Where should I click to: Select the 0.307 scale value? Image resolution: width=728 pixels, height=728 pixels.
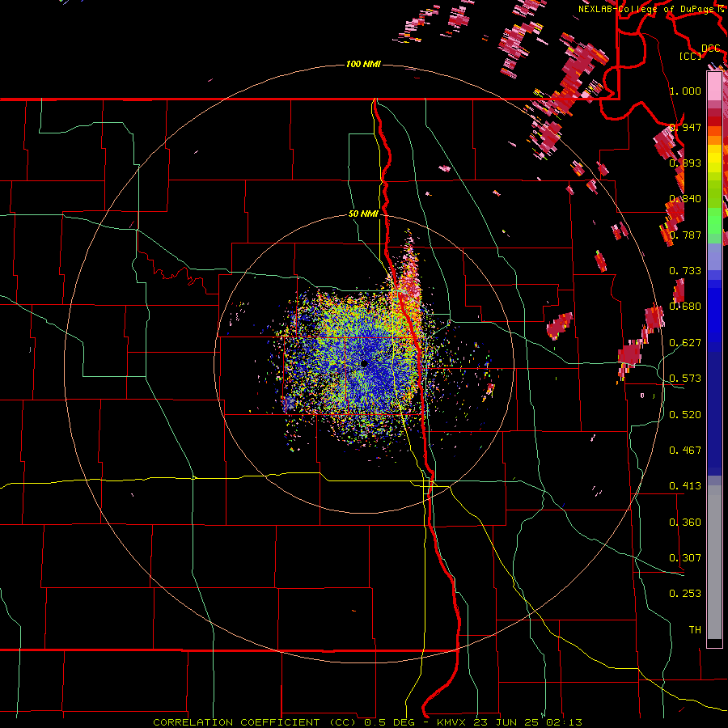coord(685,558)
